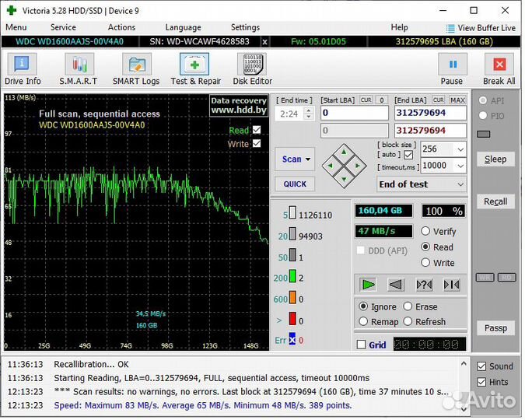Open the timeout ms dropdown
The height and width of the screenshot is (420, 525).
460,166
